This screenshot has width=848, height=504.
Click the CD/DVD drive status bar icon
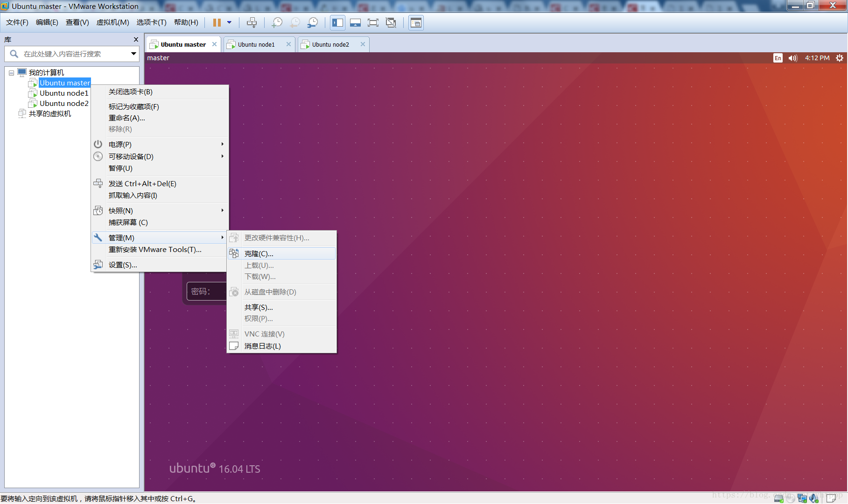click(x=790, y=498)
